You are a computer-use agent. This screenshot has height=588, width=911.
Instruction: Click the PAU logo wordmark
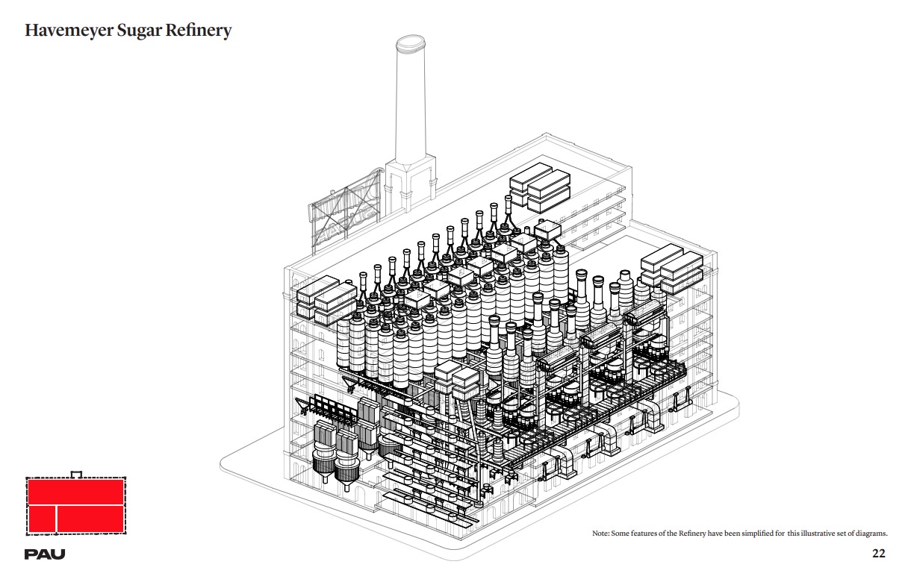click(x=46, y=554)
